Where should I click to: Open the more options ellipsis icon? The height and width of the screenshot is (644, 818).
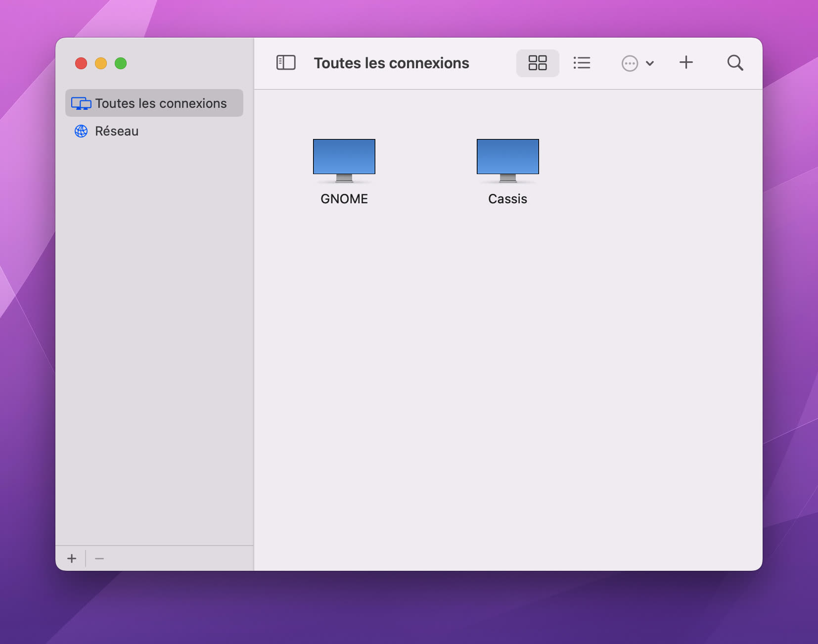pyautogui.click(x=630, y=63)
